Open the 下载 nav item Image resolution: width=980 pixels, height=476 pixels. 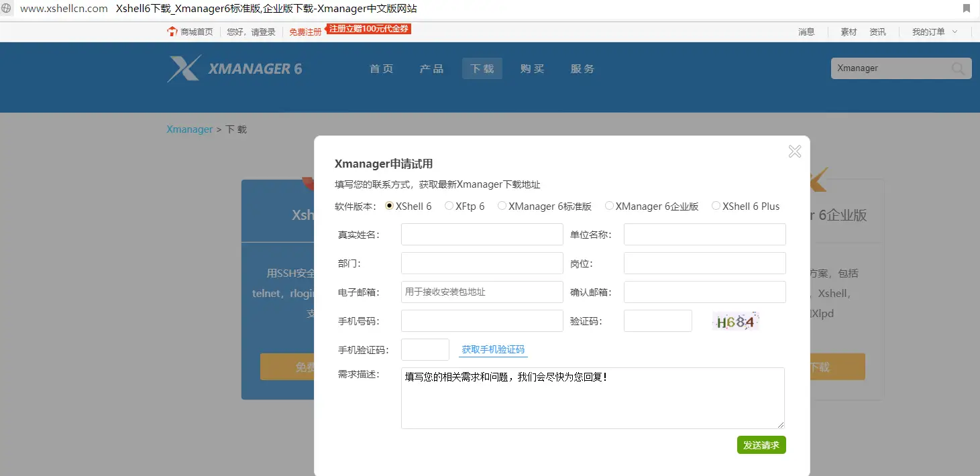click(482, 68)
